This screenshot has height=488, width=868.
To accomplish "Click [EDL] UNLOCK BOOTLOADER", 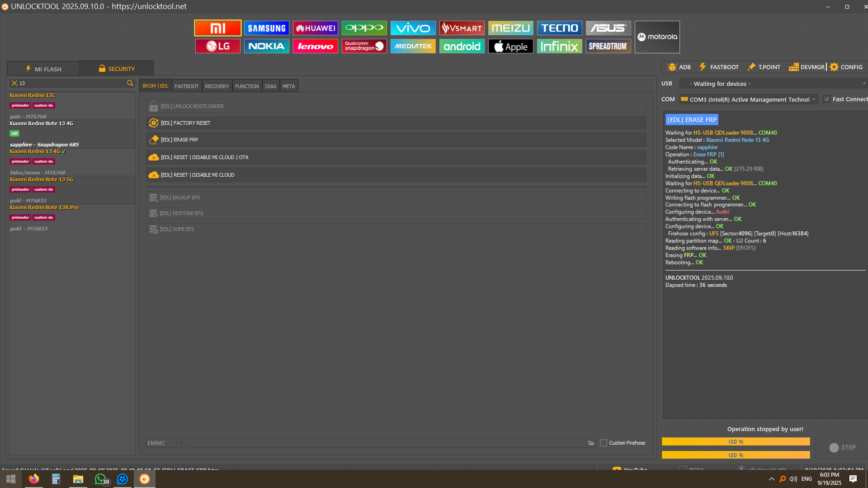I will (x=396, y=106).
